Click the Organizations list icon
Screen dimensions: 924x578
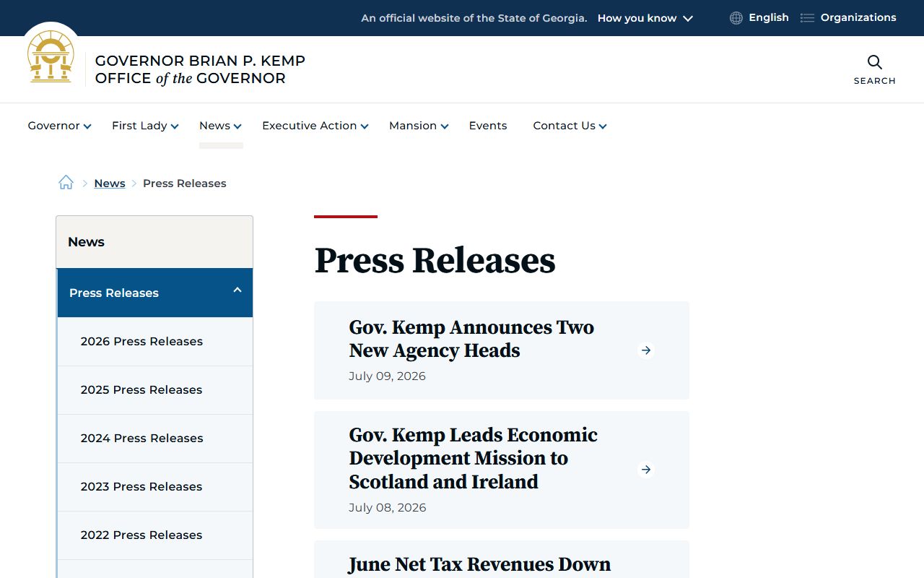coord(807,18)
